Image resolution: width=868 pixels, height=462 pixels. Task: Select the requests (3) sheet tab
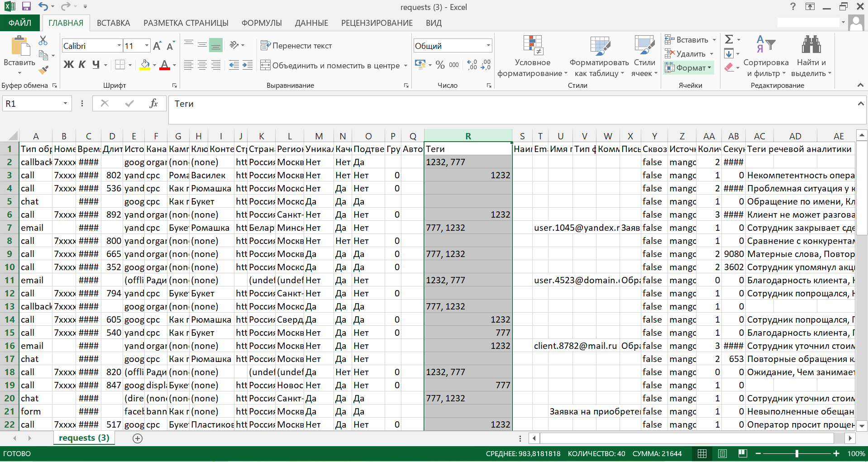click(84, 438)
